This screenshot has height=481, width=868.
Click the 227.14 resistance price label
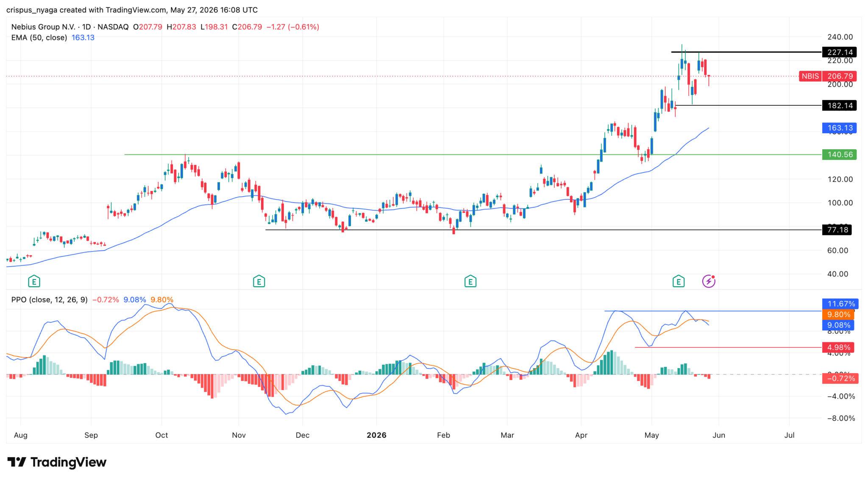pyautogui.click(x=839, y=52)
